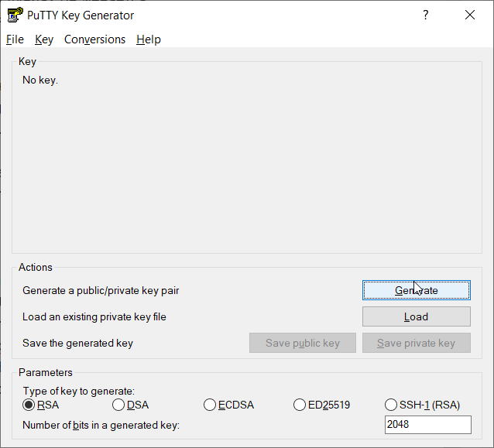Click the PuTTY Key Generator title text
Viewport: 494px width, 448px height.
point(81,15)
